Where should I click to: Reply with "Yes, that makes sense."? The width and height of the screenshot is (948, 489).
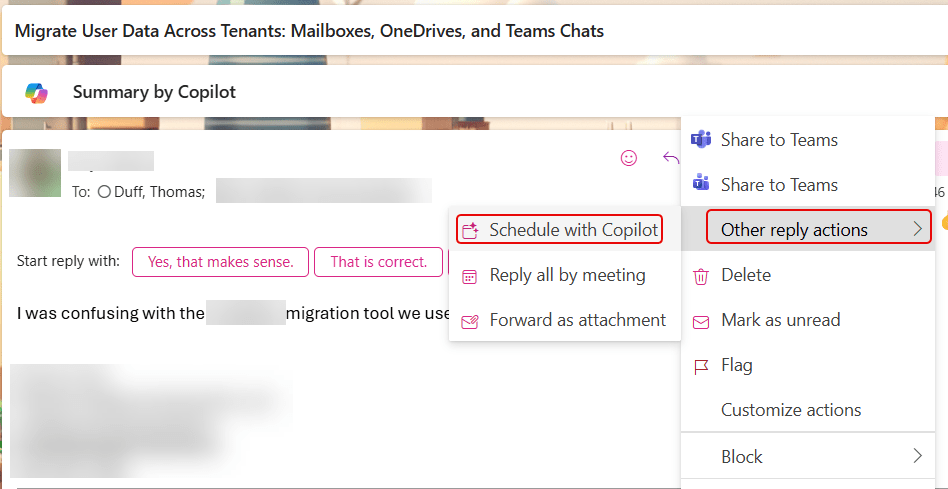tap(221, 262)
